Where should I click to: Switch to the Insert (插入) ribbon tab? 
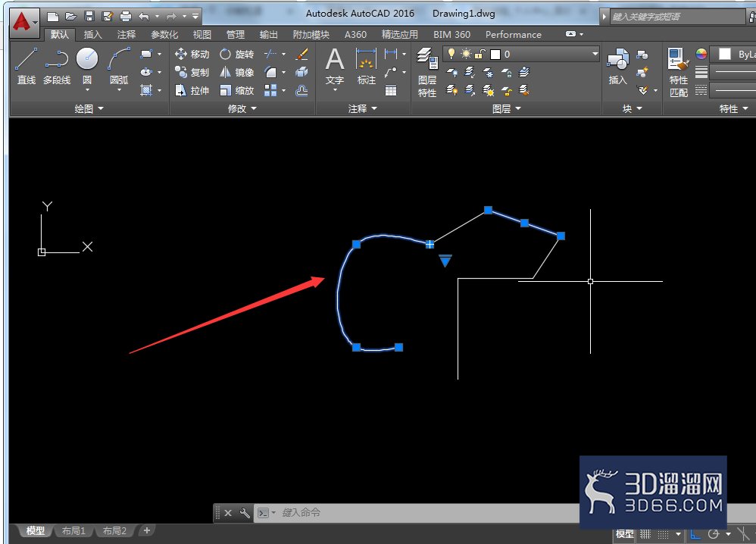(92, 35)
